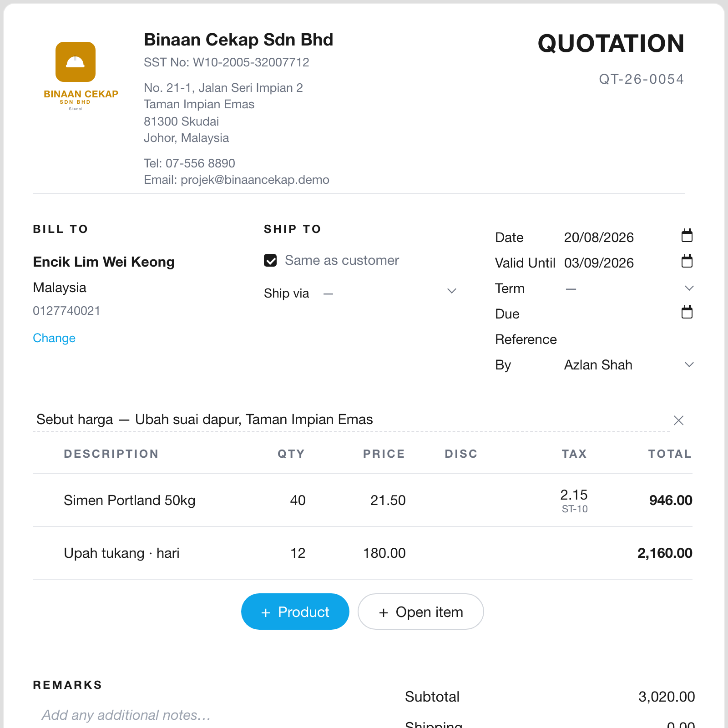Uncheck the Same as customer checkbox

270,260
